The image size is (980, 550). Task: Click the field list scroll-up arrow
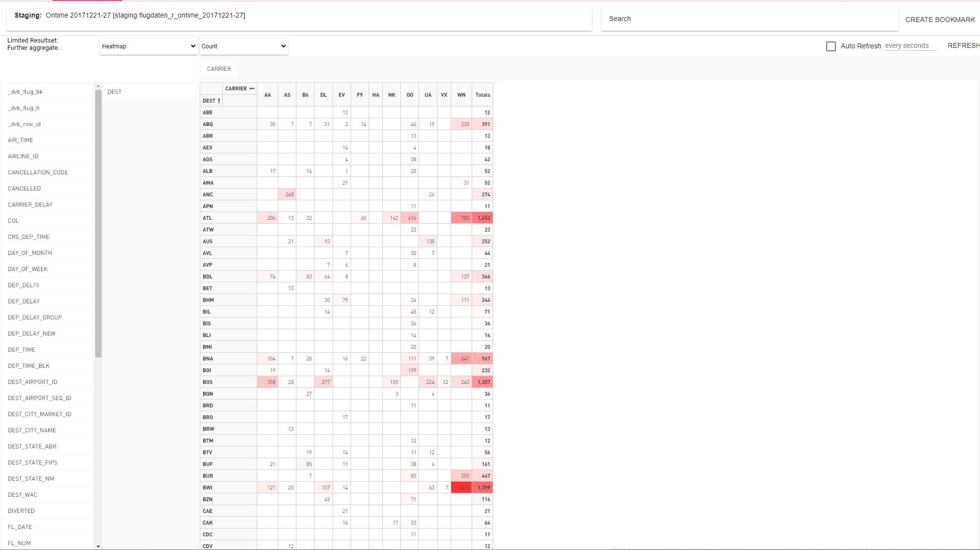point(98,86)
